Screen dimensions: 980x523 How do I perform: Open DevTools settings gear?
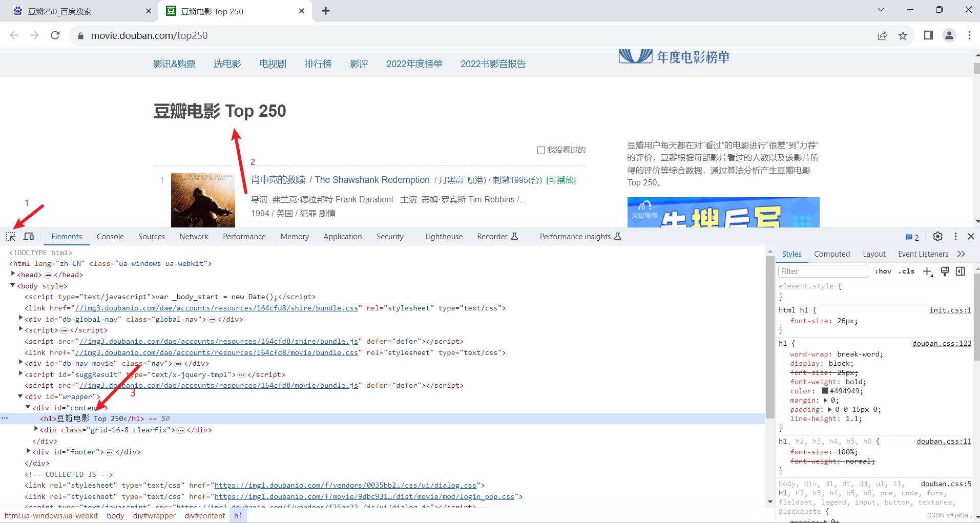[937, 236]
